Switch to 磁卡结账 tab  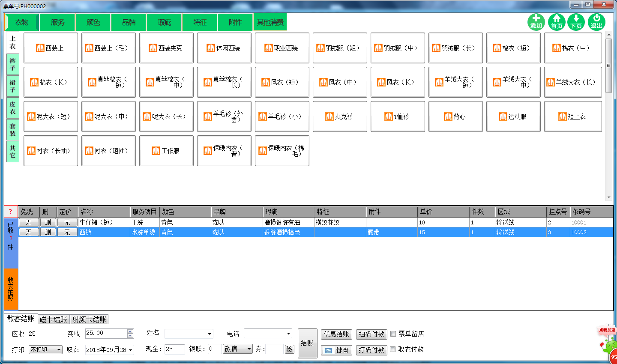(x=54, y=319)
